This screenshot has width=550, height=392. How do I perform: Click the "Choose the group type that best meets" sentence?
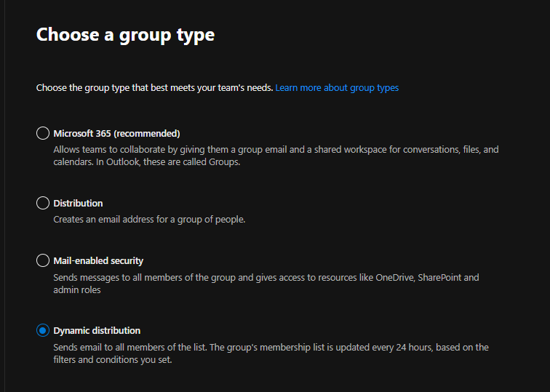point(154,88)
